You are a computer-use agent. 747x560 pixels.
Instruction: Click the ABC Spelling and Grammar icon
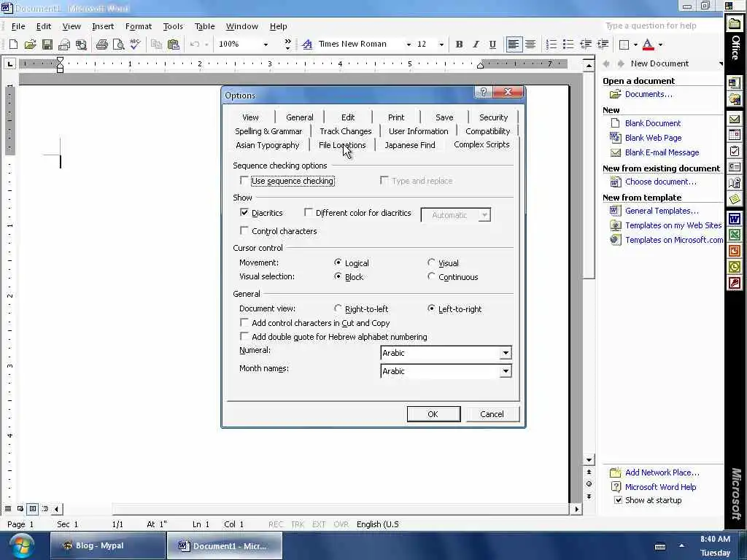135,44
